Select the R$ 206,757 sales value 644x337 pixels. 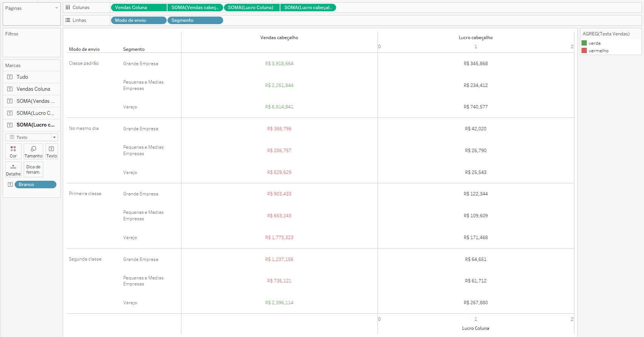(x=279, y=151)
